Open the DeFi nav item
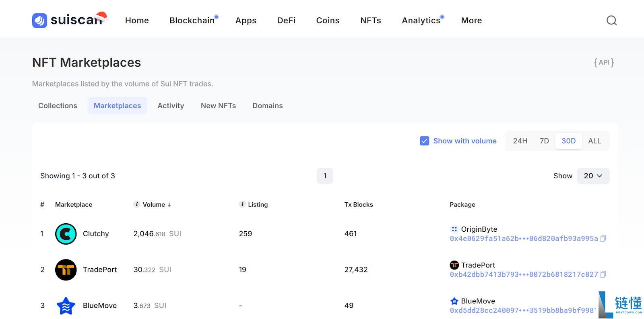This screenshot has height=319, width=644. pos(286,21)
